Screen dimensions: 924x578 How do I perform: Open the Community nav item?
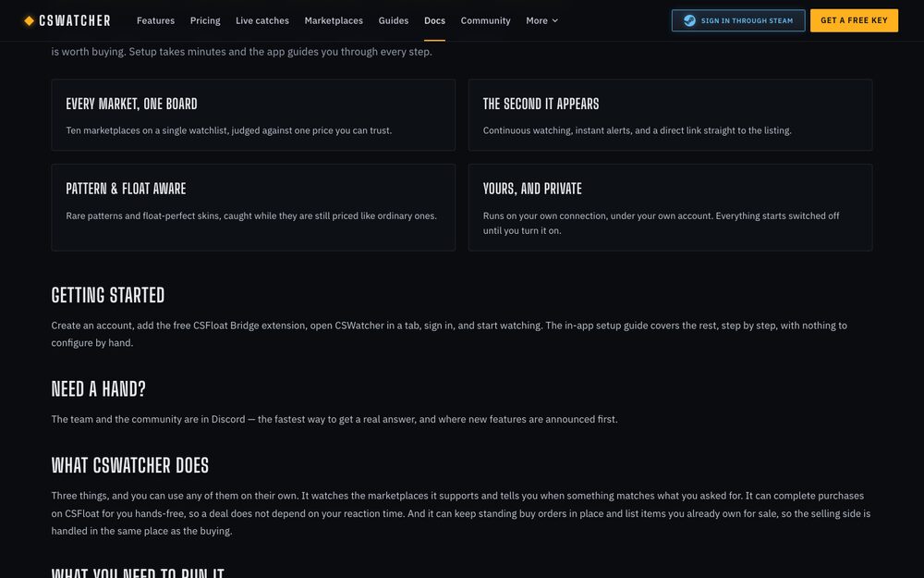486,20
